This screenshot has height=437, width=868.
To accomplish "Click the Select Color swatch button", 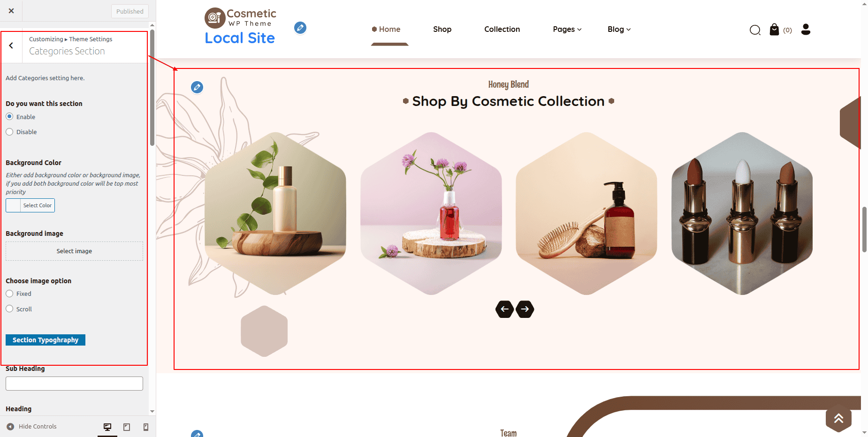I will pos(30,205).
